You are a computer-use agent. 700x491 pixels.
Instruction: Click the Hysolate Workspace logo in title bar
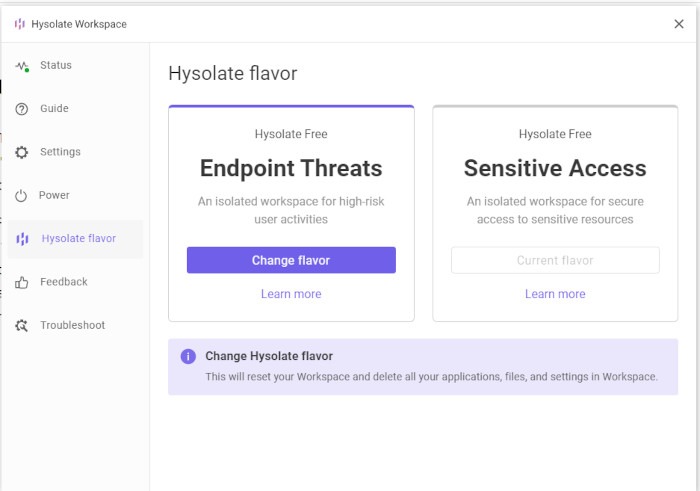pyautogui.click(x=20, y=24)
